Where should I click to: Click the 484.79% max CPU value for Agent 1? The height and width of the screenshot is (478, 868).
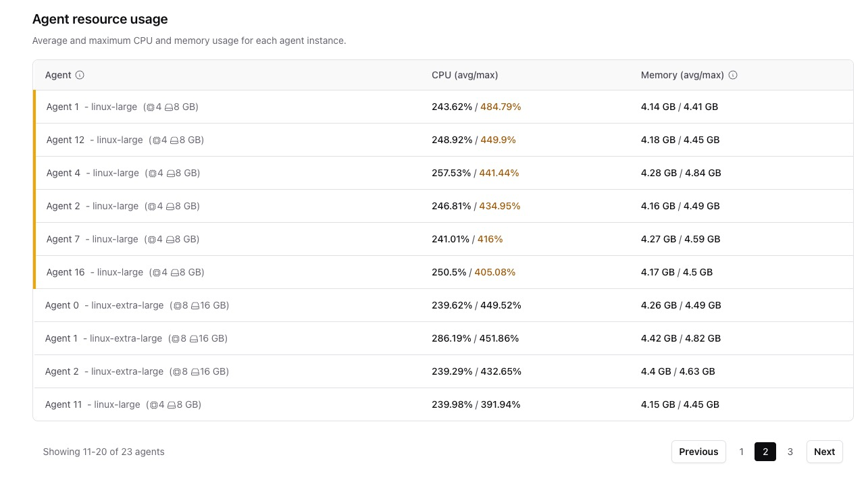click(x=500, y=107)
